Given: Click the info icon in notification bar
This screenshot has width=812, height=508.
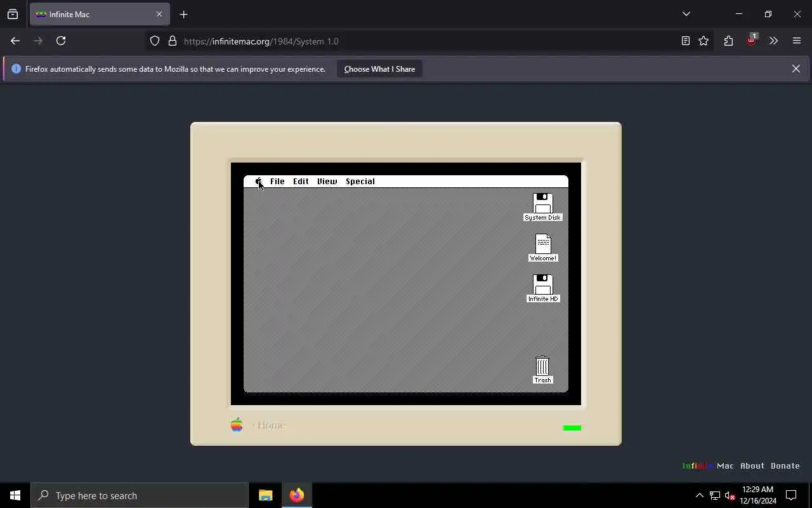Looking at the screenshot, I should (16, 69).
